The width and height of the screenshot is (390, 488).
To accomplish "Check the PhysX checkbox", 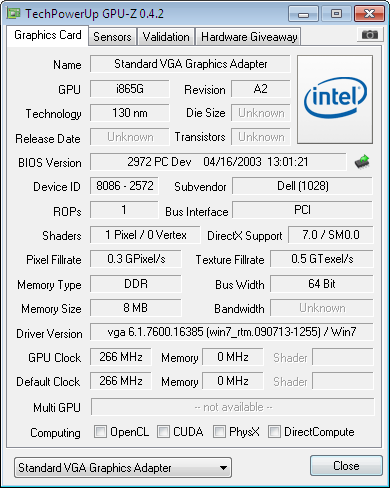I will click(x=219, y=431).
